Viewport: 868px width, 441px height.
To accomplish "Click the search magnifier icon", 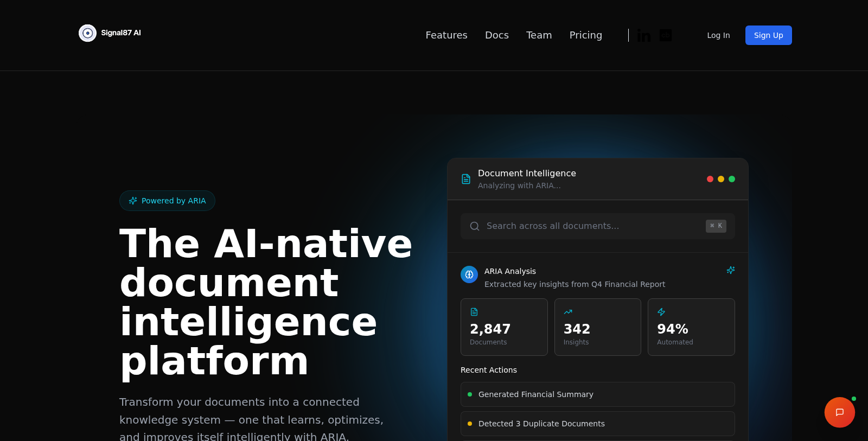I will click(475, 226).
